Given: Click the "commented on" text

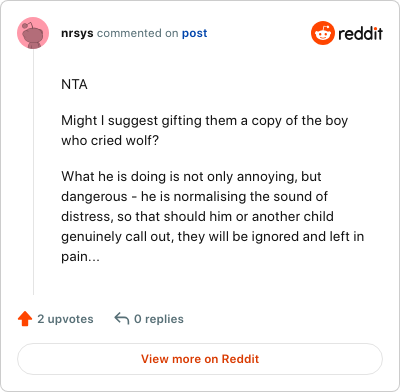Looking at the screenshot, I should click(x=138, y=33).
